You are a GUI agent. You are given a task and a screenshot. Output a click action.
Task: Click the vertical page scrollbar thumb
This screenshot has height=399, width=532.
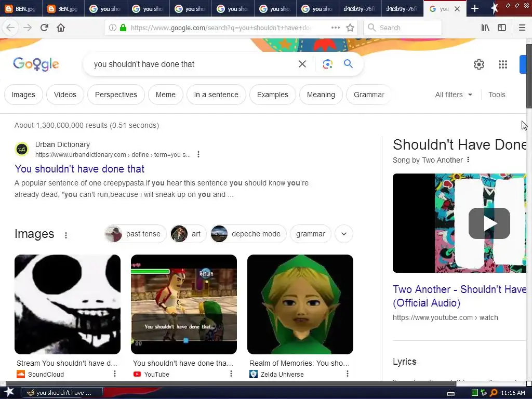(529, 76)
